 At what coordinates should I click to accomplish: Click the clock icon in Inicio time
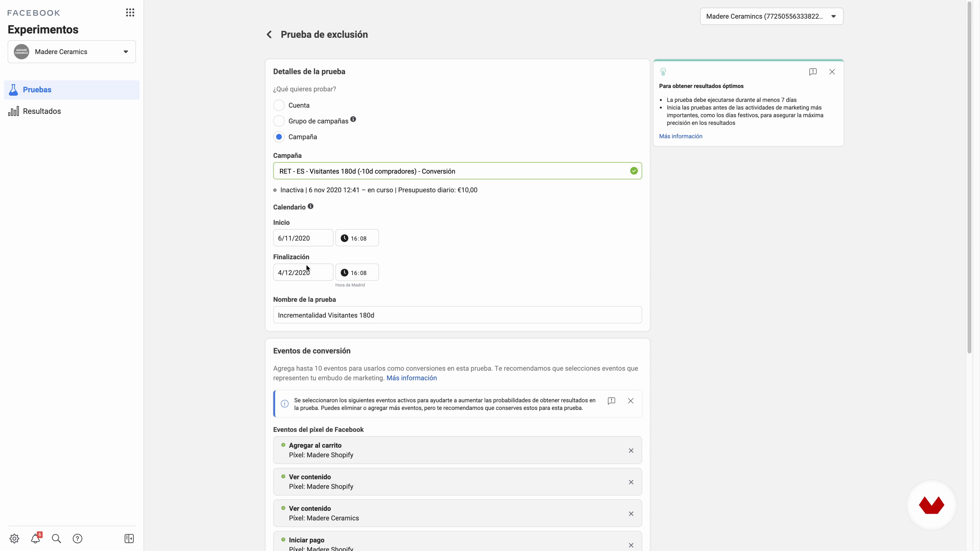344,238
